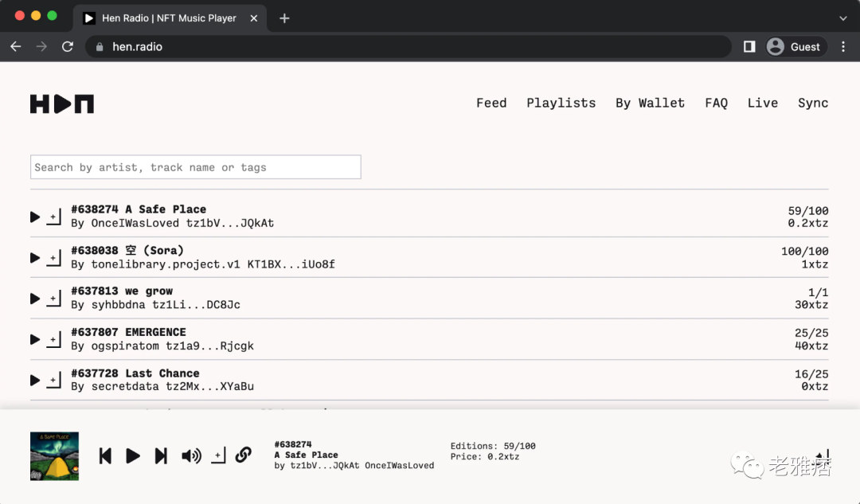This screenshot has width=860, height=504.
Task: Open the Playlists page
Action: [x=561, y=103]
